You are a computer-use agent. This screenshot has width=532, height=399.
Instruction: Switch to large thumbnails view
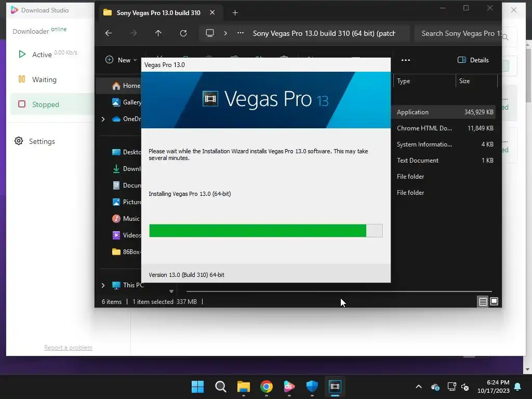(494, 301)
